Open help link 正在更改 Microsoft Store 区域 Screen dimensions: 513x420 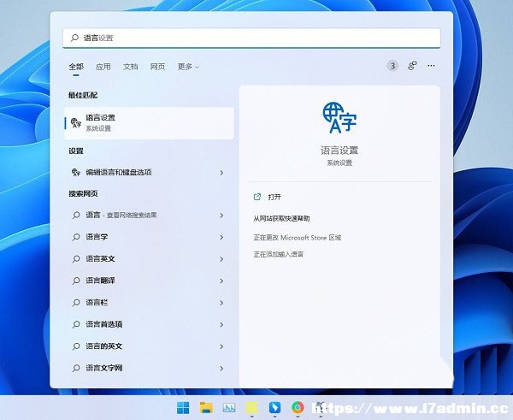pyautogui.click(x=297, y=238)
